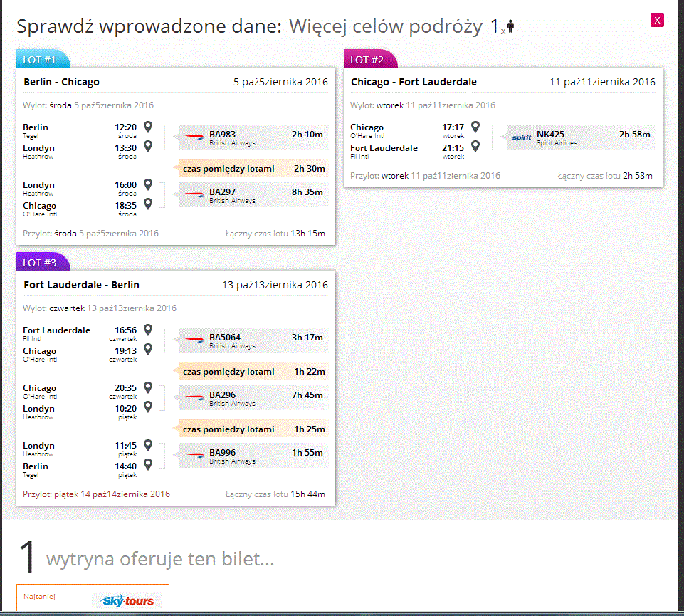
Task: Click the map pin for Chicago 17:17 departure
Action: coord(475,127)
